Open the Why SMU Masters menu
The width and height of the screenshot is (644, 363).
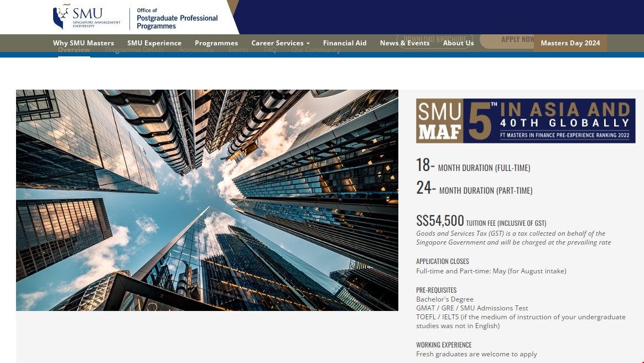[84, 43]
